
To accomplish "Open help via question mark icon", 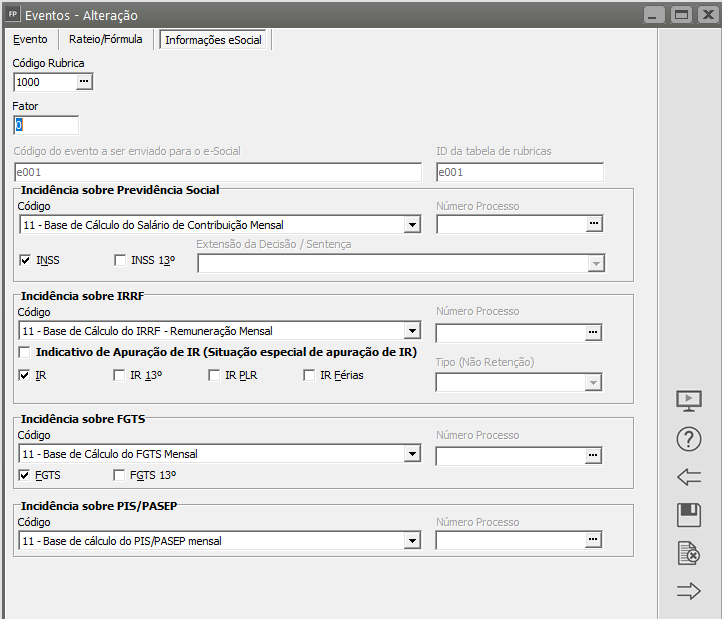I will pos(689,438).
